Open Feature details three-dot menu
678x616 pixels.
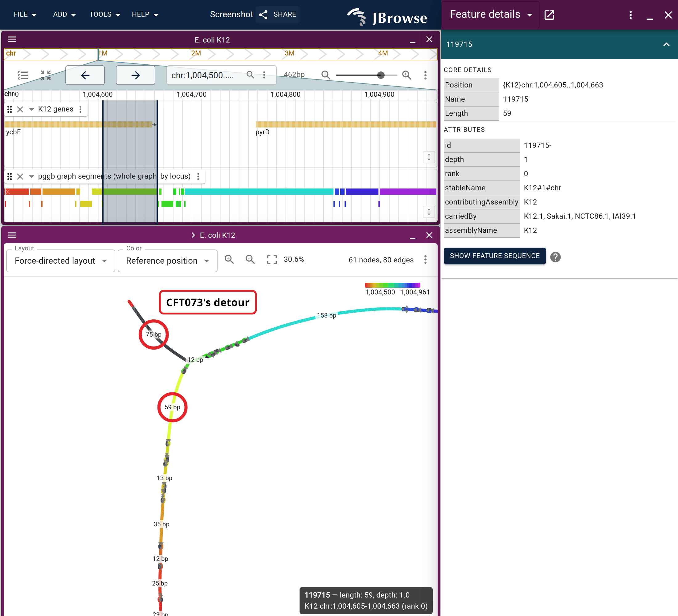point(631,15)
